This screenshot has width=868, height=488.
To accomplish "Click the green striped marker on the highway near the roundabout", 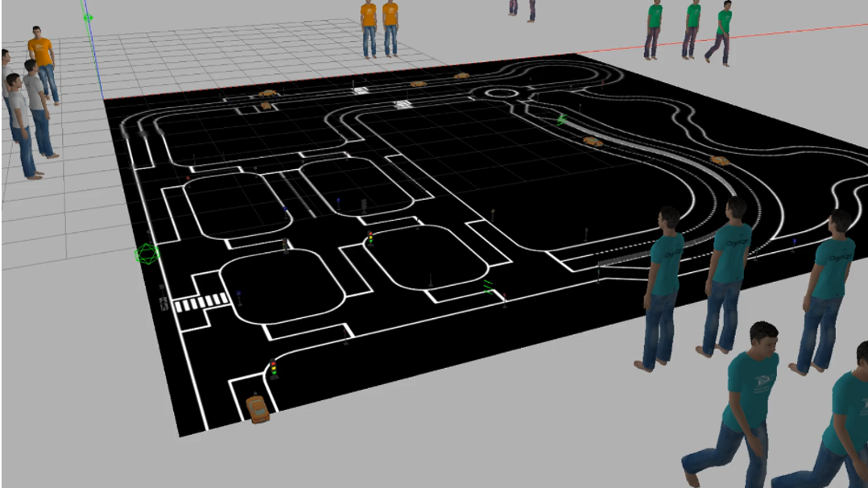I will 562,119.
